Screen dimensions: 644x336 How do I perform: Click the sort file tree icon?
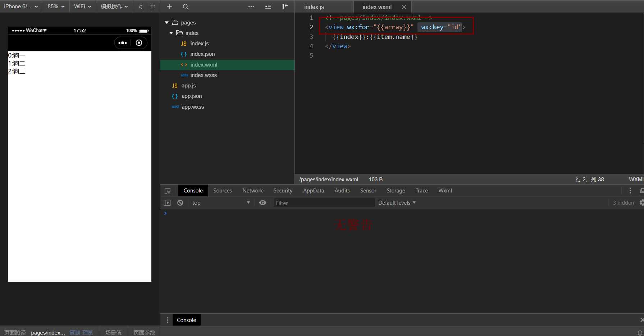pos(268,6)
